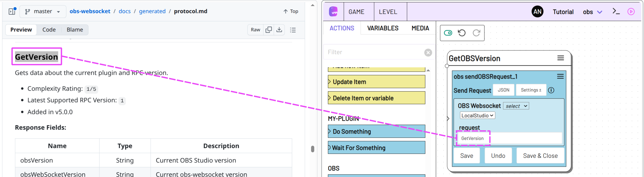This screenshot has height=177, width=644.
Task: Show Send Request info icon
Action: [x=551, y=90]
